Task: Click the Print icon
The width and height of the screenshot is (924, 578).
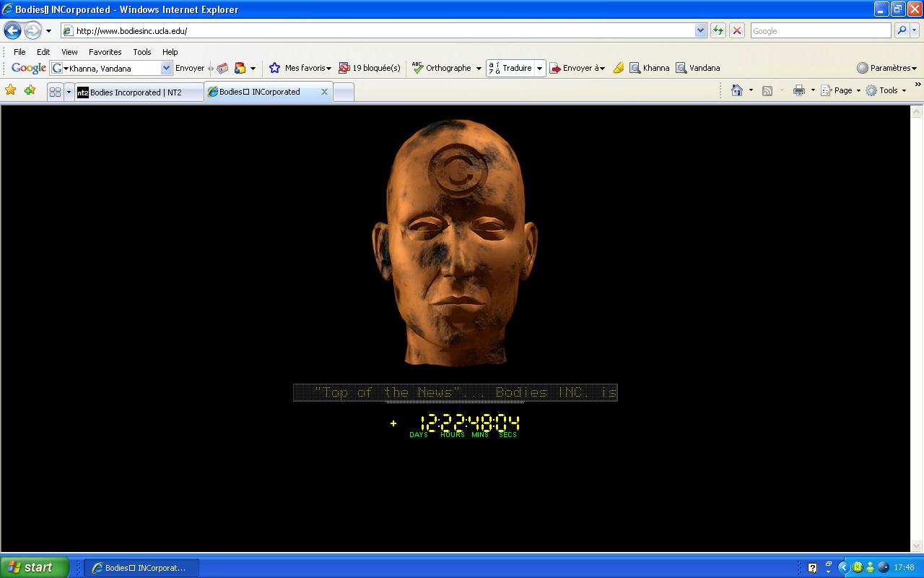Action: 799,90
